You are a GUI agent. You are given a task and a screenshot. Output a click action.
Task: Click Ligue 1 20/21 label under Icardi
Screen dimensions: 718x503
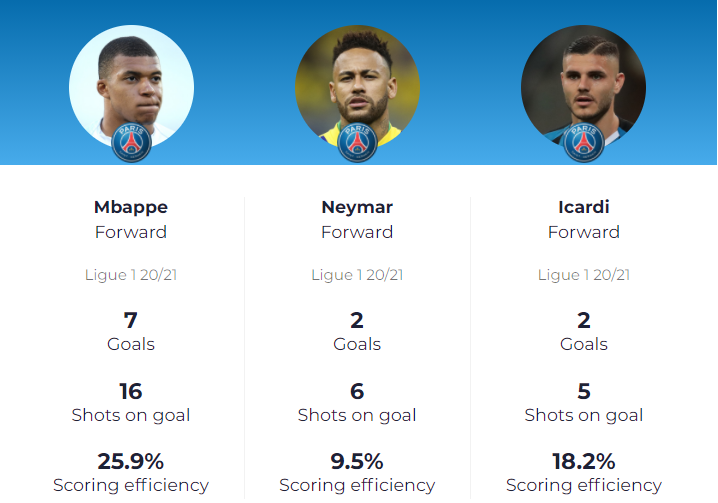click(584, 275)
